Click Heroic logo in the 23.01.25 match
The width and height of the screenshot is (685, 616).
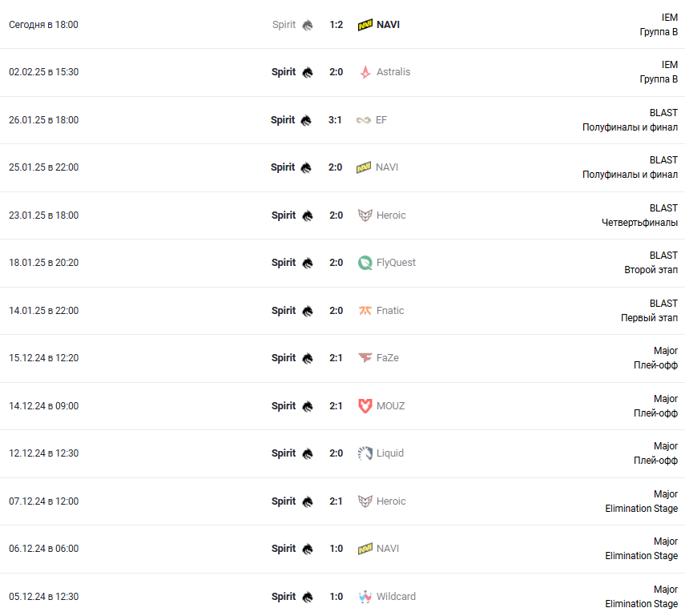[365, 215]
